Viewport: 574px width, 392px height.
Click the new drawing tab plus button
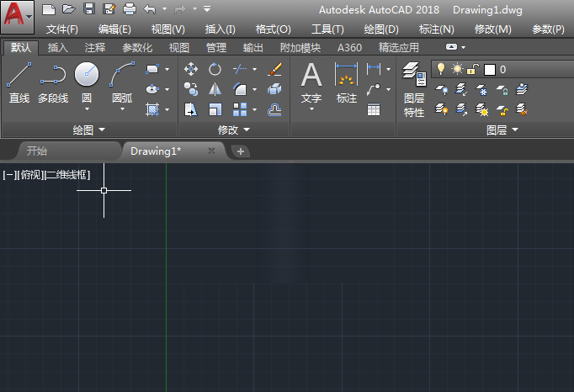(241, 151)
